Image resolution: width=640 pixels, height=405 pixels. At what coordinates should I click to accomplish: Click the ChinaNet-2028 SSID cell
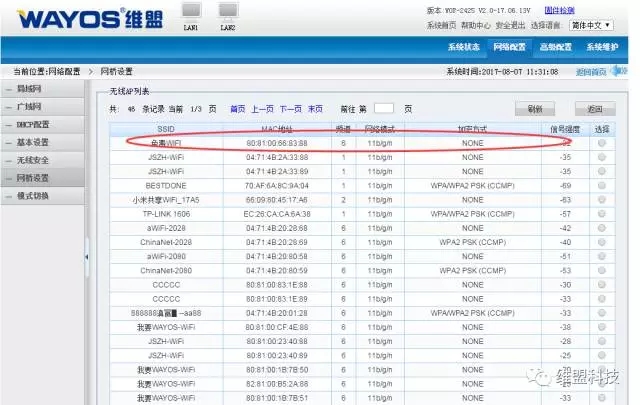[x=166, y=242]
